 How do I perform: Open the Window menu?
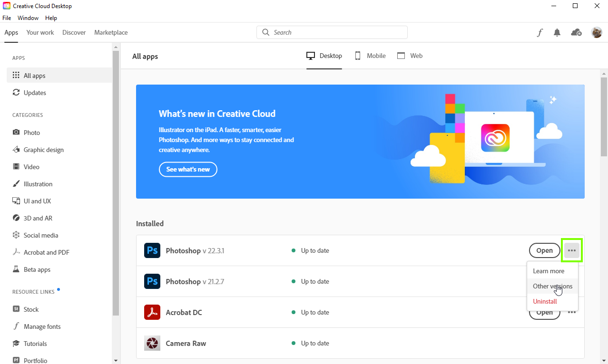(x=28, y=18)
